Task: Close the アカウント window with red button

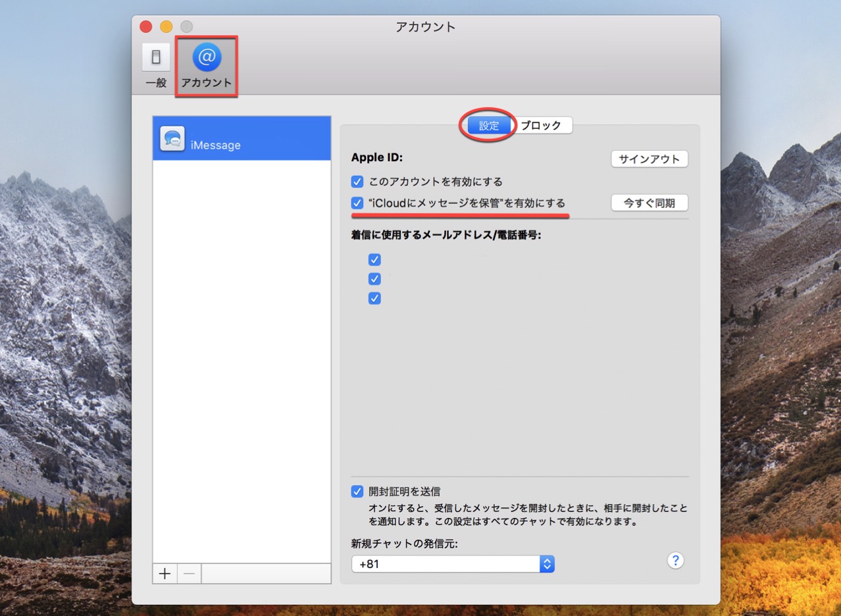Action: (146, 27)
